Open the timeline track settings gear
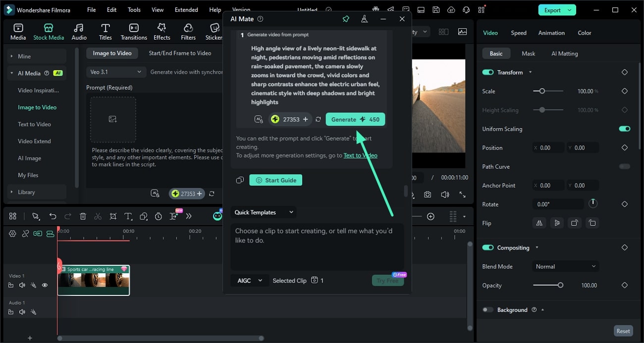Viewport: 644px width, 343px height. pyautogui.click(x=12, y=234)
